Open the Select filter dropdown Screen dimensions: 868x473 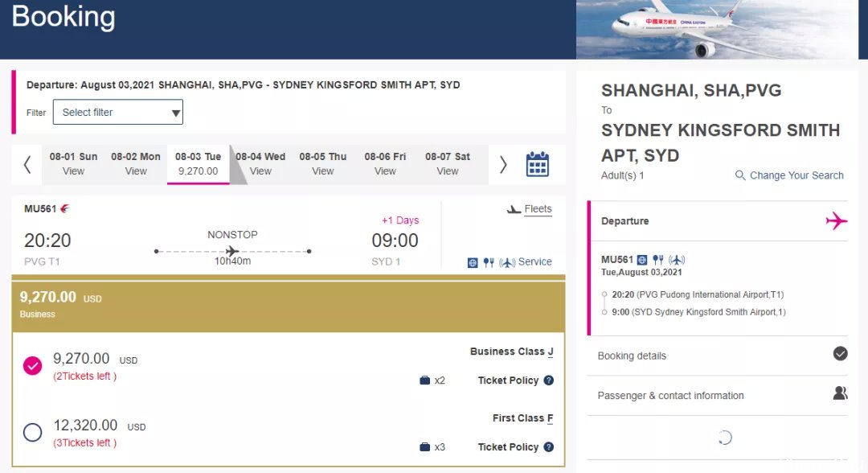118,113
